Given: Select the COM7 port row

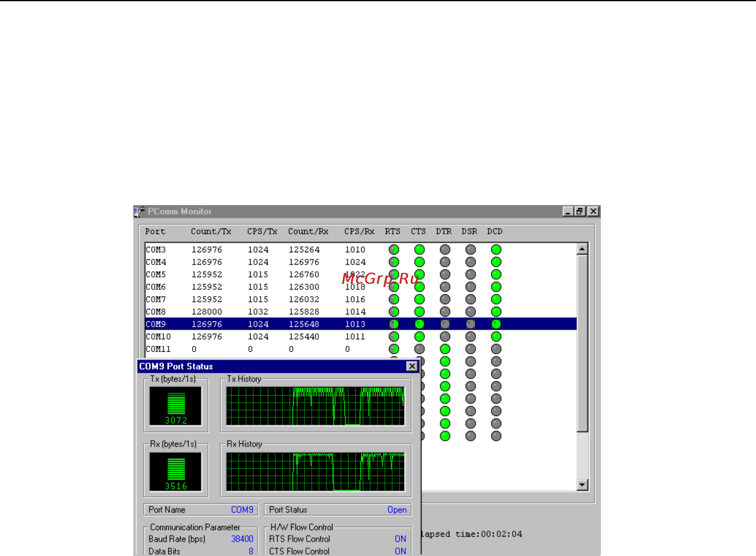Looking at the screenshot, I should coord(361,299).
